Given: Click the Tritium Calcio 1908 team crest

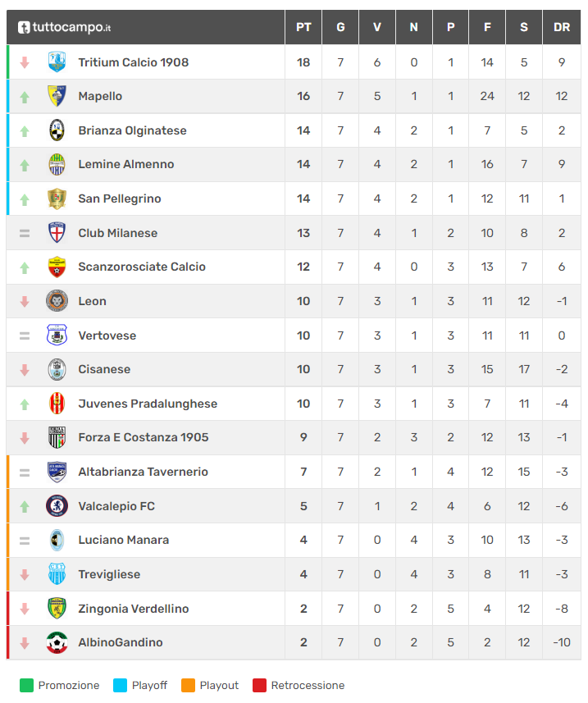Looking at the screenshot, I should click(x=57, y=62).
